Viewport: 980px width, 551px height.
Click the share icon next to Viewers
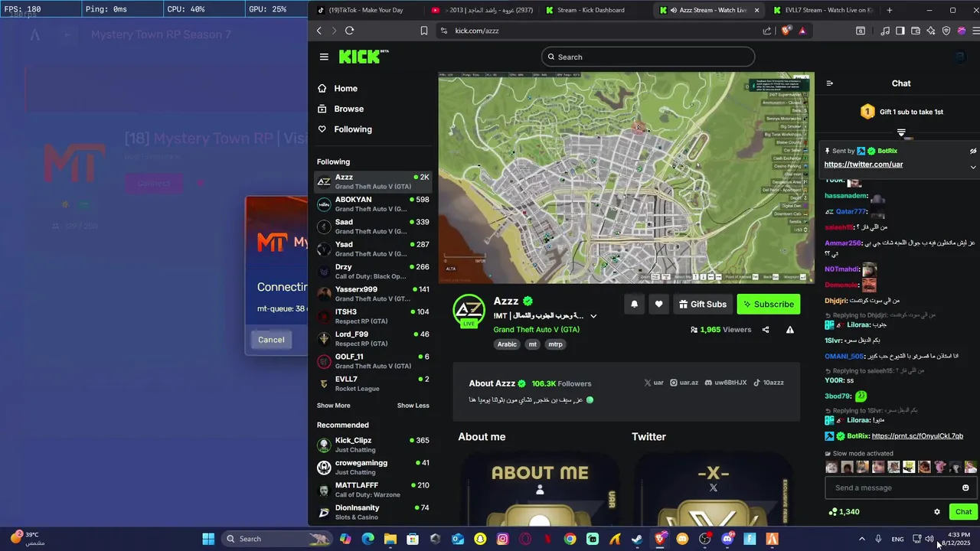766,330
